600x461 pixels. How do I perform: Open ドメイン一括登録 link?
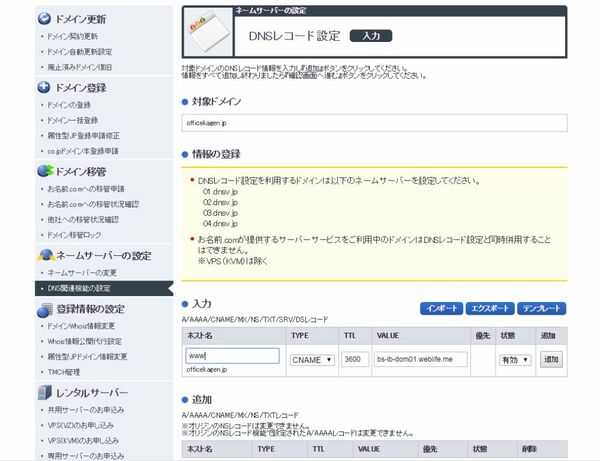click(x=72, y=120)
